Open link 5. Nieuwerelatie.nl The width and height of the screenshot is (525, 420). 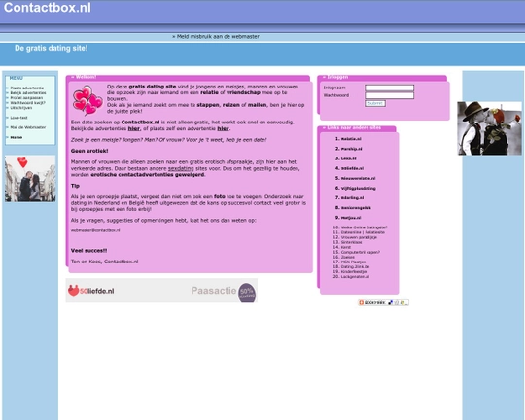tap(358, 178)
